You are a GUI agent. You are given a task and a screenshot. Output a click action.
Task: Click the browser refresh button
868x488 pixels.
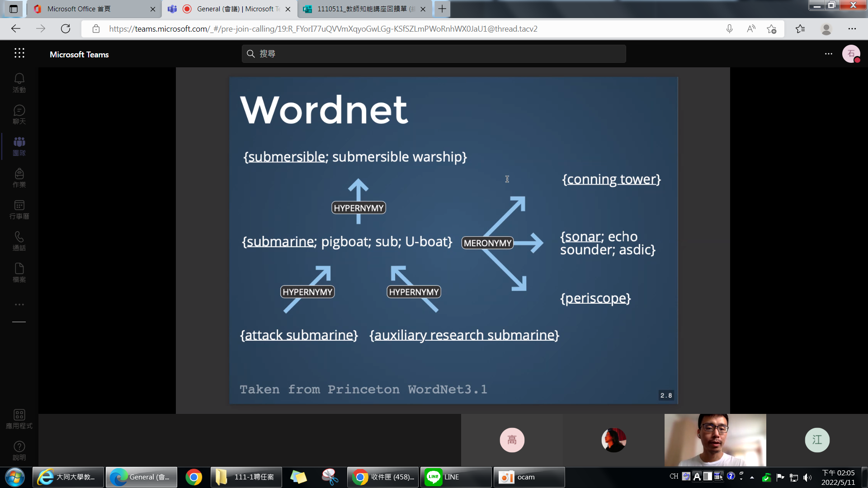coord(66,28)
